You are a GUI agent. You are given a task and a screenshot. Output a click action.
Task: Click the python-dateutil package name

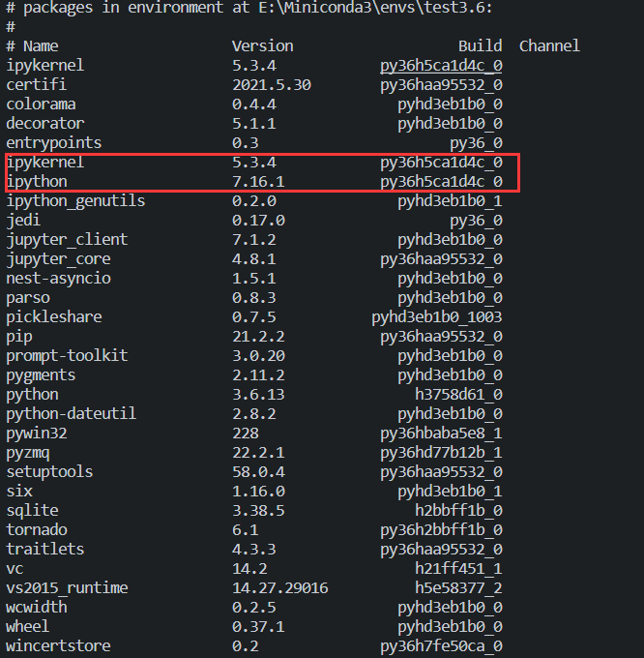pyautogui.click(x=71, y=414)
